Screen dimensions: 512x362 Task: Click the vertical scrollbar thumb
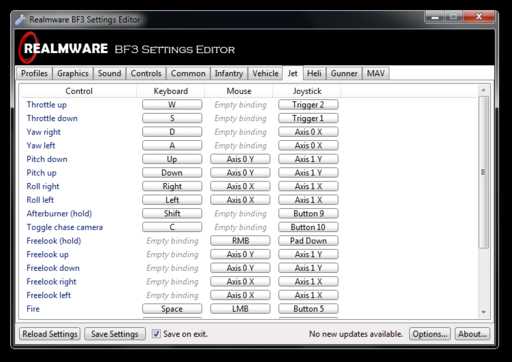[484, 172]
